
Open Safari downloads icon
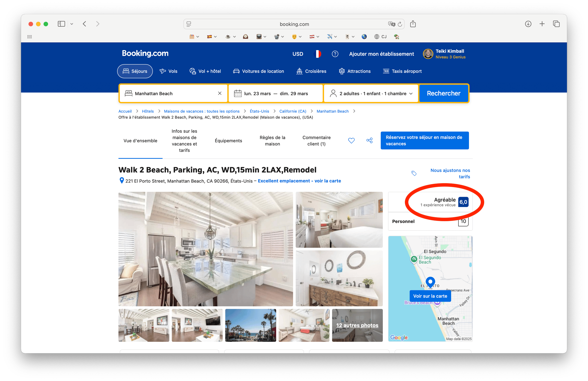coord(528,24)
